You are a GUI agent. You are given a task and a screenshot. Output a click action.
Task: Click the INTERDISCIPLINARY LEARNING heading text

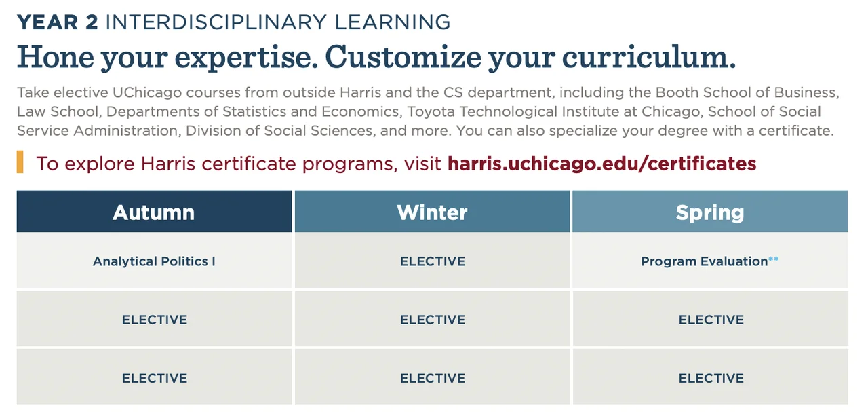pos(278,22)
